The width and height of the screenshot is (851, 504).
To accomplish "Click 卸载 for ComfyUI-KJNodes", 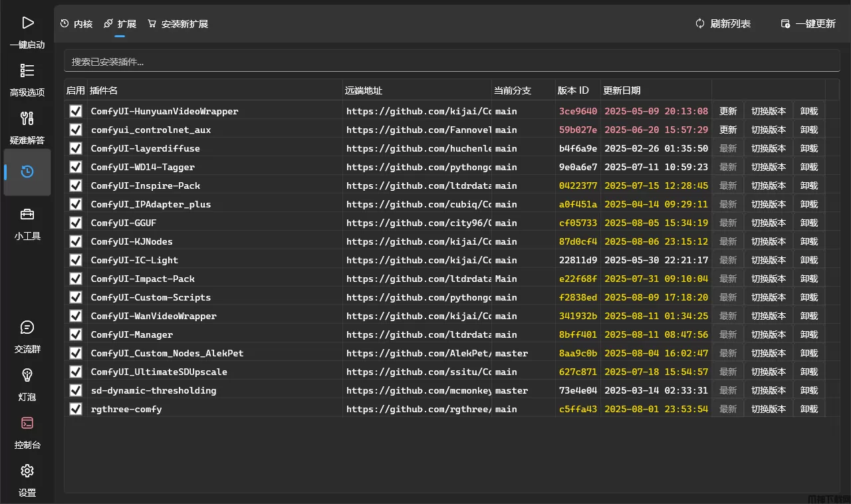I will (809, 241).
